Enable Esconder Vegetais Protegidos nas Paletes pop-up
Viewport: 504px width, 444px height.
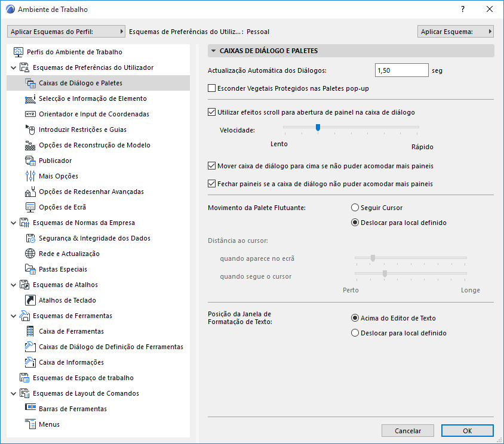click(211, 89)
